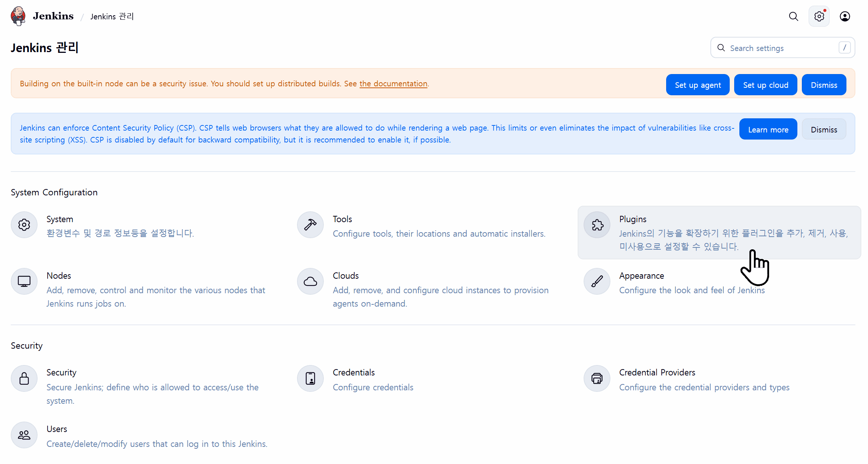This screenshot has width=868, height=464.
Task: Click the Set up agent button
Action: 698,85
